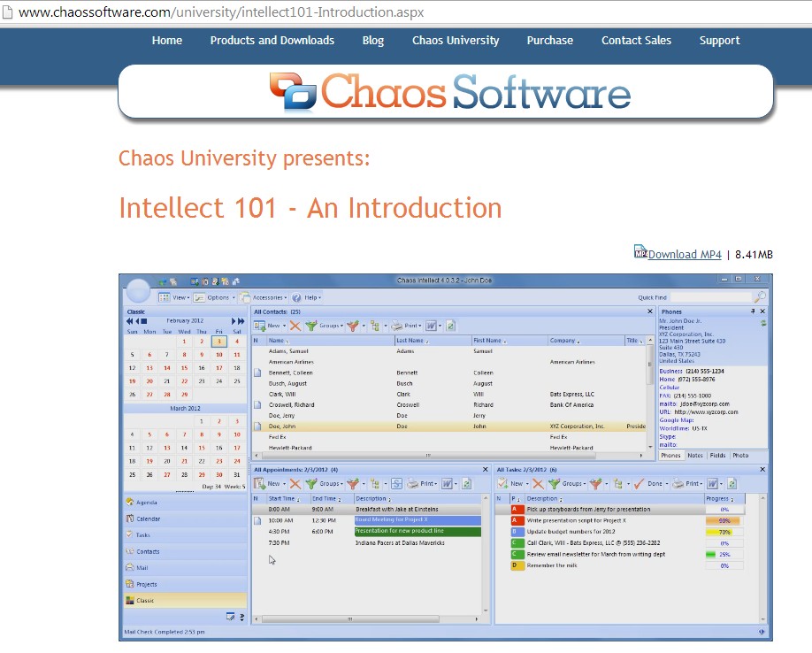Switch to the Fields tab in Phones panel
The width and height of the screenshot is (812, 653).
(x=717, y=455)
